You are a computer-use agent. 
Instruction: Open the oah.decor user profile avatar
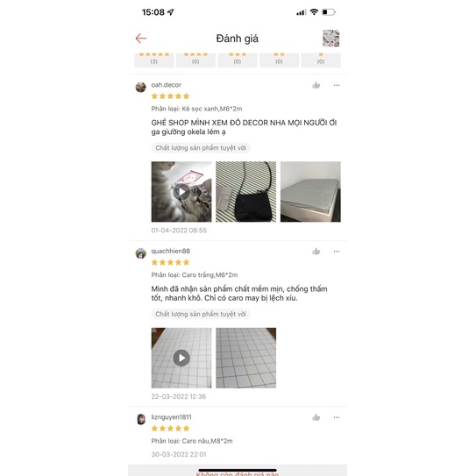tap(140, 87)
